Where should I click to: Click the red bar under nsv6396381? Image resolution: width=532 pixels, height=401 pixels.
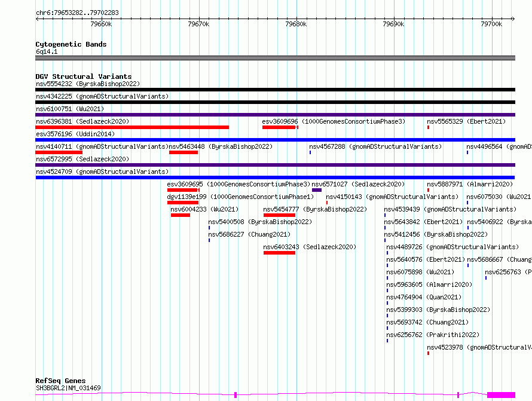pos(132,127)
